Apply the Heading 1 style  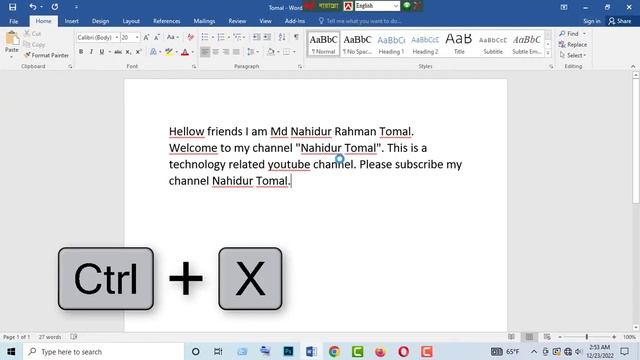tap(391, 44)
